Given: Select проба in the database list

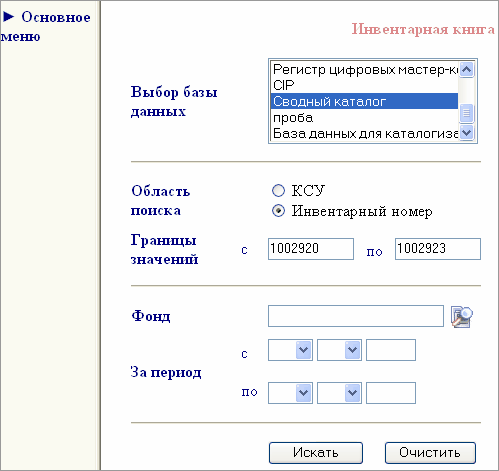Looking at the screenshot, I should pyautogui.click(x=365, y=117).
